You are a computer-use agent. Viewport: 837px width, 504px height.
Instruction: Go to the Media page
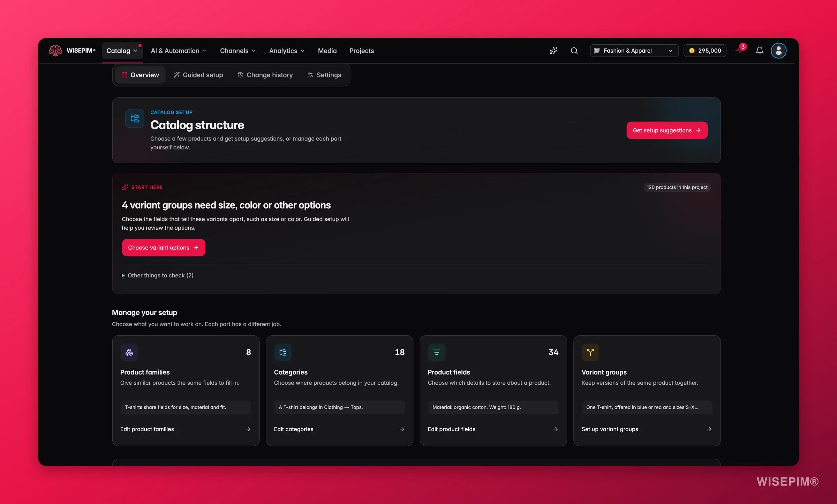(327, 51)
